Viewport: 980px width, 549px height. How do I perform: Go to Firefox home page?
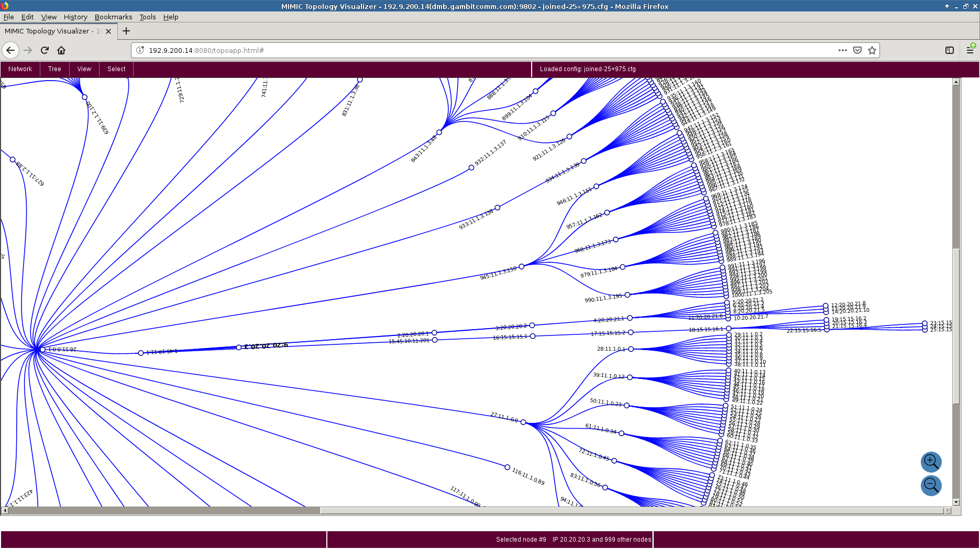pos(61,50)
